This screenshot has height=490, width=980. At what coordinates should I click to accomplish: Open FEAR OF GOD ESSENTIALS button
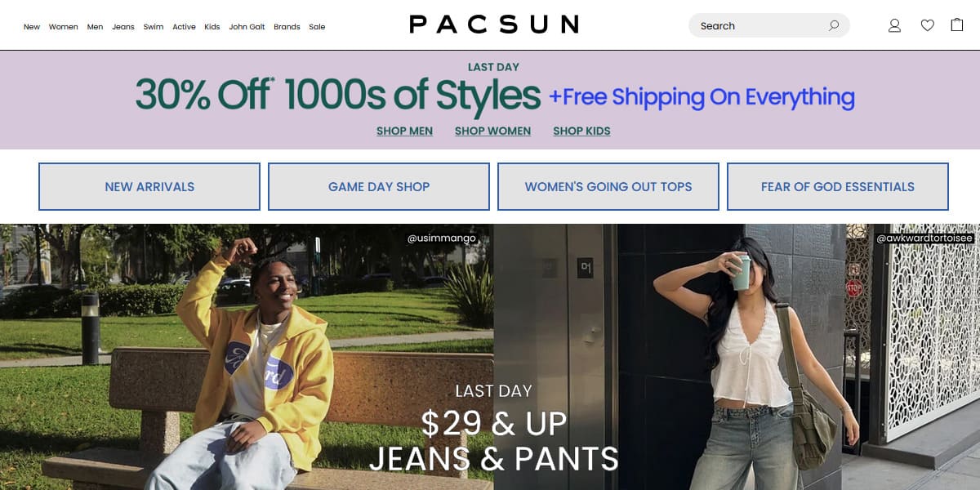click(x=838, y=186)
